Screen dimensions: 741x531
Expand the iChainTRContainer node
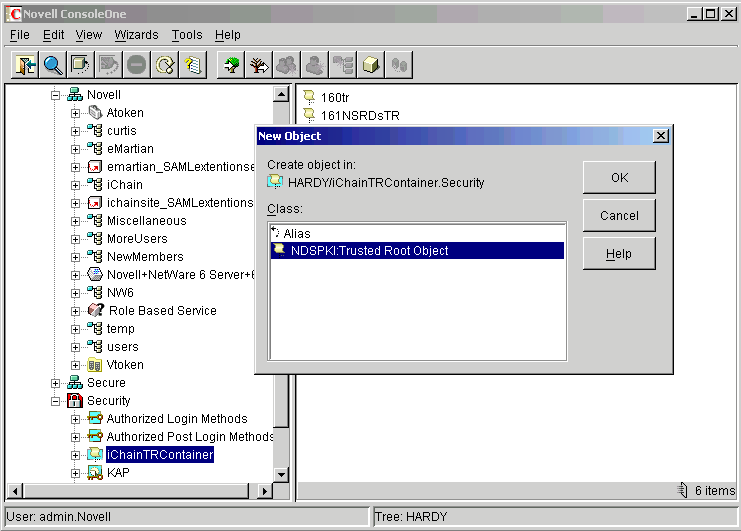coord(75,455)
